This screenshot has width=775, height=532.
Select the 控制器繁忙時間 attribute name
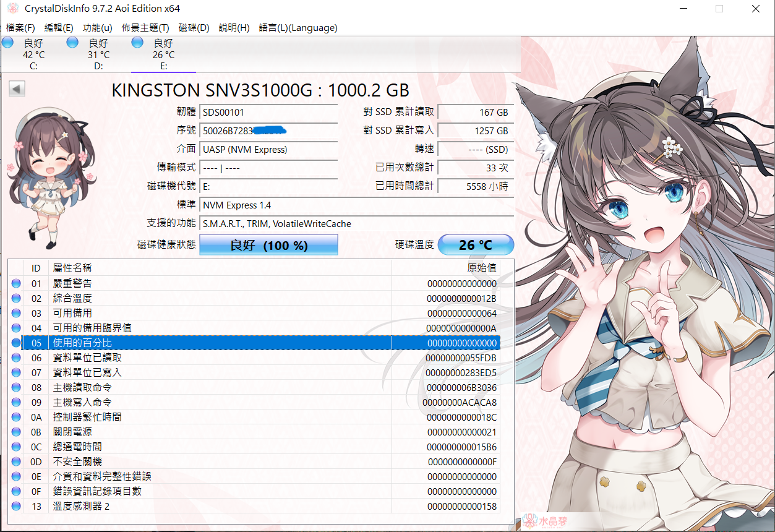(x=87, y=417)
